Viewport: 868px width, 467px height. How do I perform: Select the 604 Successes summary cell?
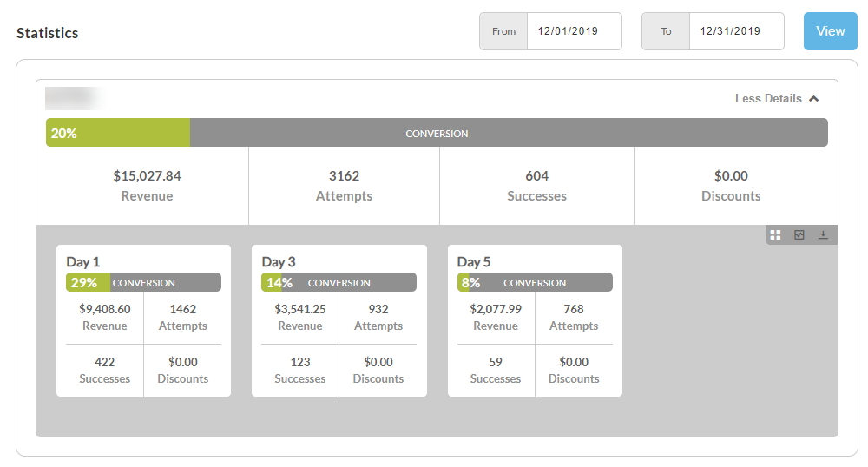[537, 186]
